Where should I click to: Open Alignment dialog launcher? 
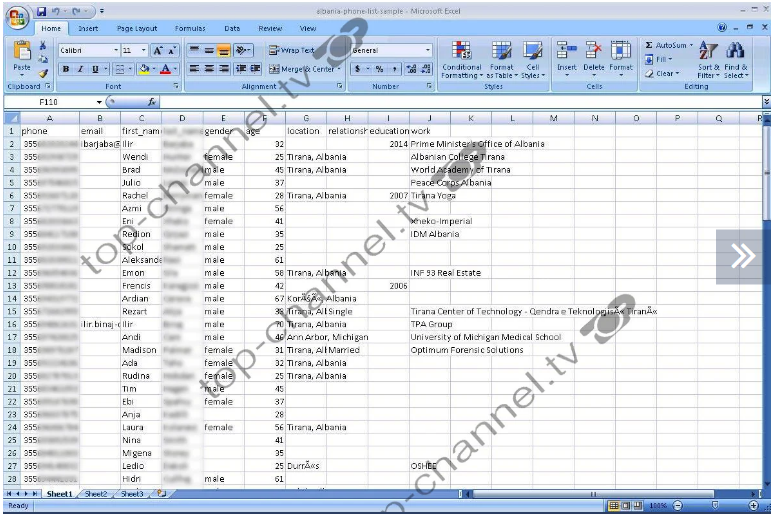(x=339, y=86)
